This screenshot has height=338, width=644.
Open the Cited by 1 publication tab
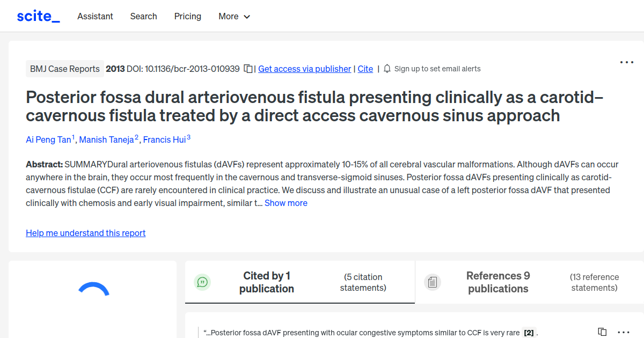pyautogui.click(x=267, y=282)
